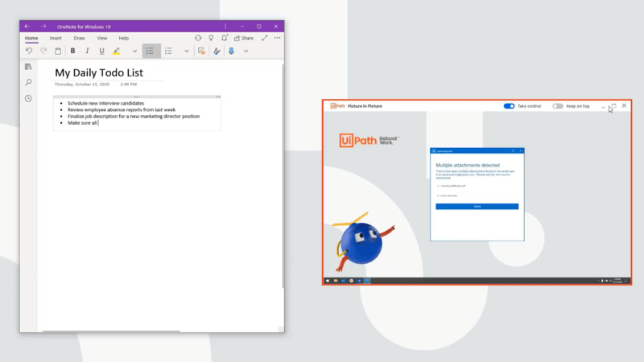The image size is (644, 362).
Task: Check the first attachment checkbox in dialog
Action: click(x=438, y=186)
